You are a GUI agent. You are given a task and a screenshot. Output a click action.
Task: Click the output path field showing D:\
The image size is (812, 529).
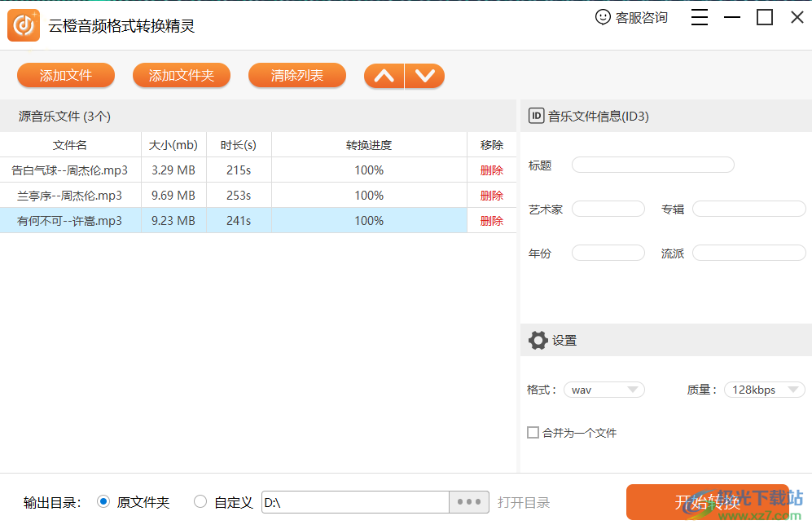(x=355, y=502)
